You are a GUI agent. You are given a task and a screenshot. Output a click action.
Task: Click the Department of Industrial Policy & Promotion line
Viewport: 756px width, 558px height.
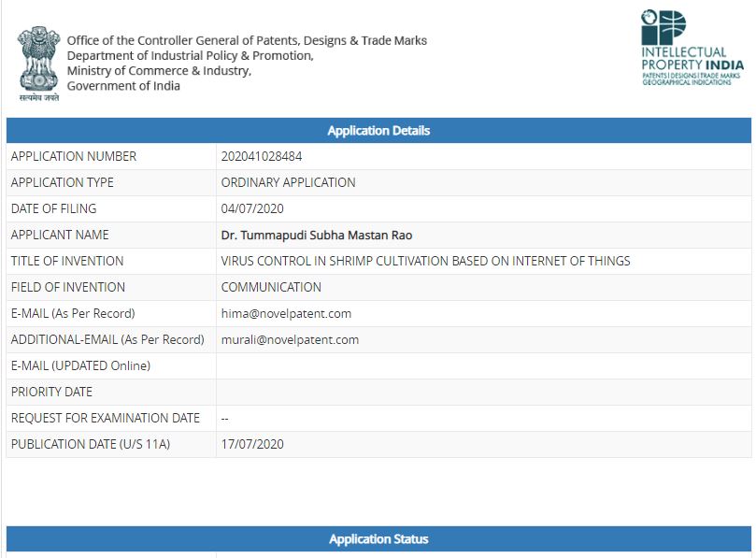tap(190, 55)
